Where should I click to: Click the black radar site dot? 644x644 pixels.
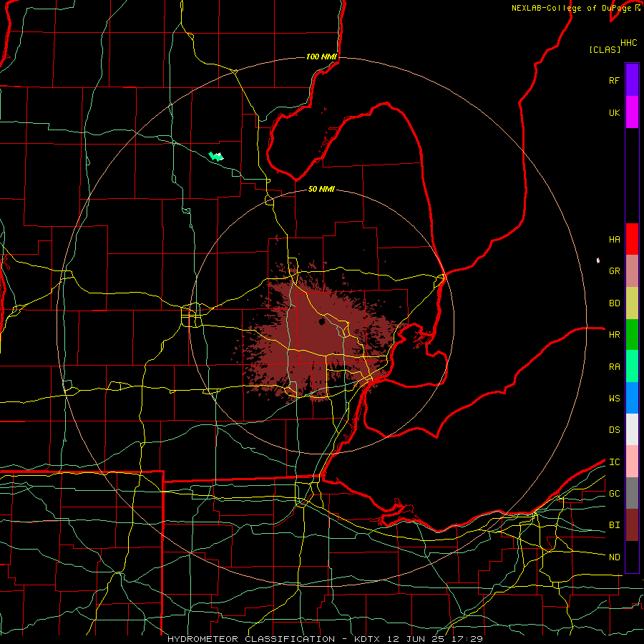pyautogui.click(x=321, y=321)
